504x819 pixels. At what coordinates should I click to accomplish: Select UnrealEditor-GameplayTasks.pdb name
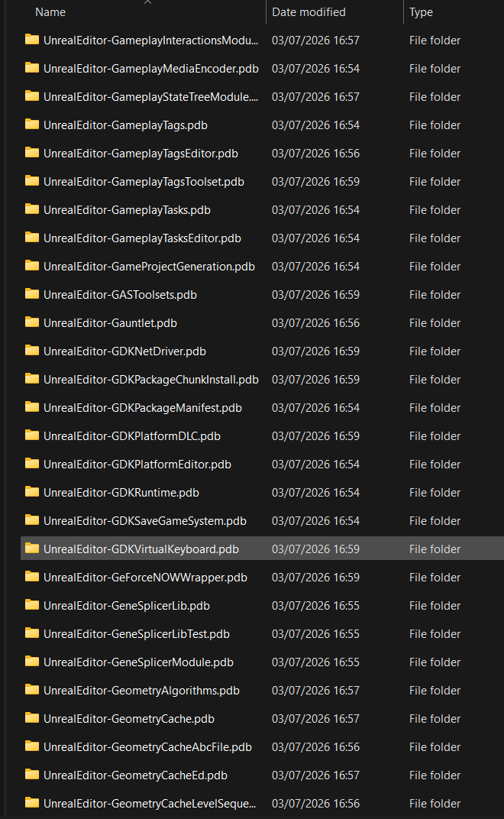pos(127,209)
